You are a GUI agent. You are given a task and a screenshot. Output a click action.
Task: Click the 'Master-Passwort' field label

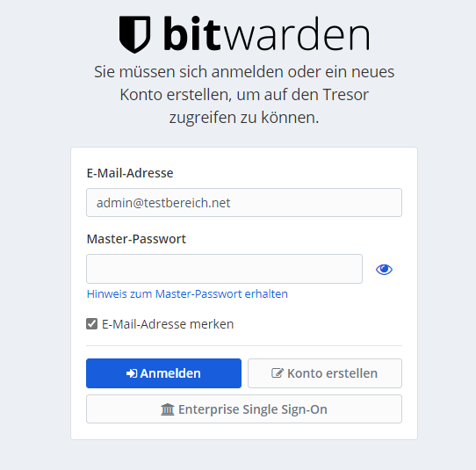136,239
